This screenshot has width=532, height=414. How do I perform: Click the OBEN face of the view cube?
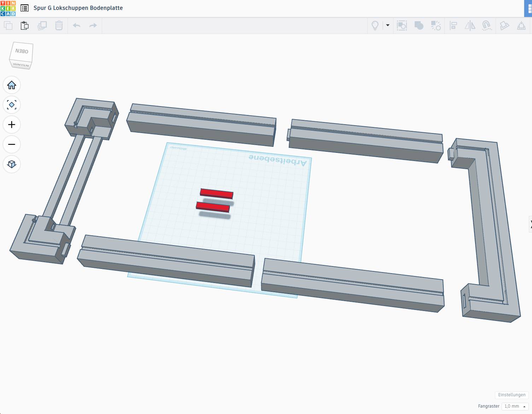pyautogui.click(x=22, y=52)
